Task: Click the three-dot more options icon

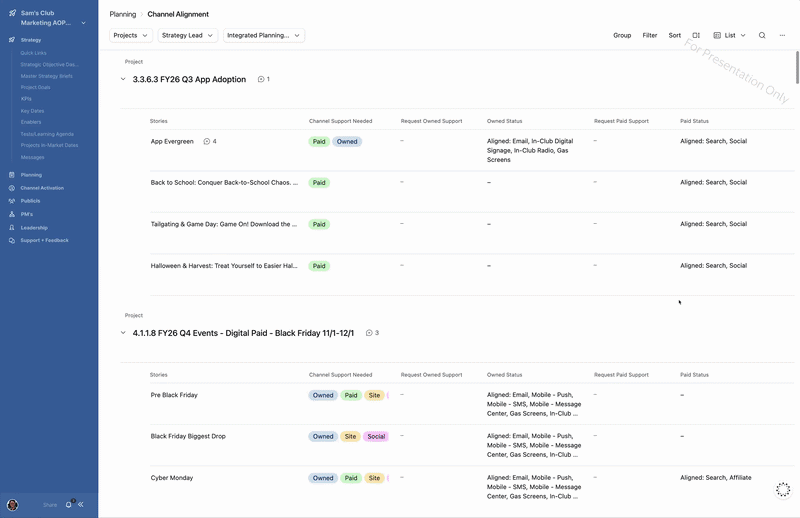Action: pyautogui.click(x=782, y=35)
